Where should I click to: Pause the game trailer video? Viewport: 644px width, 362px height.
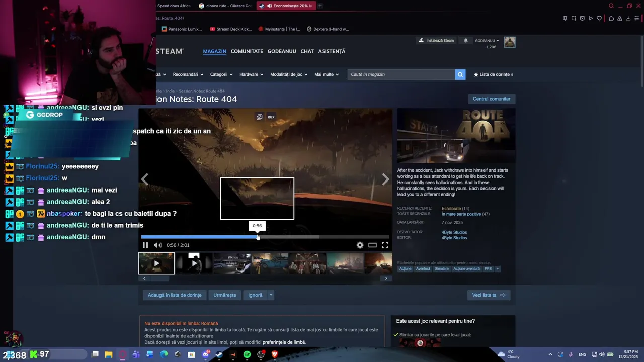click(x=145, y=245)
